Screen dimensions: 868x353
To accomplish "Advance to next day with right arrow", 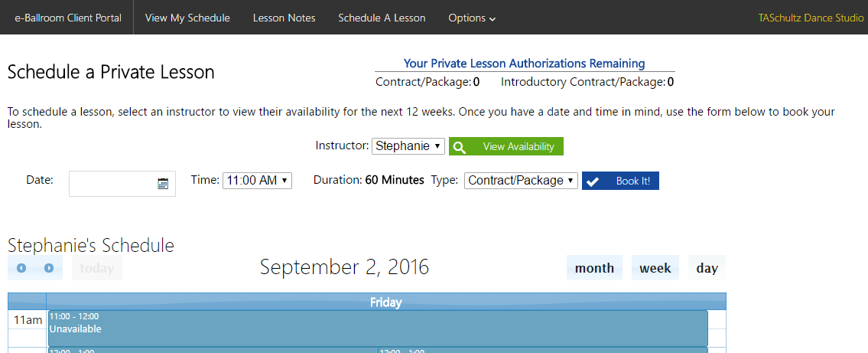I will pos(49,268).
